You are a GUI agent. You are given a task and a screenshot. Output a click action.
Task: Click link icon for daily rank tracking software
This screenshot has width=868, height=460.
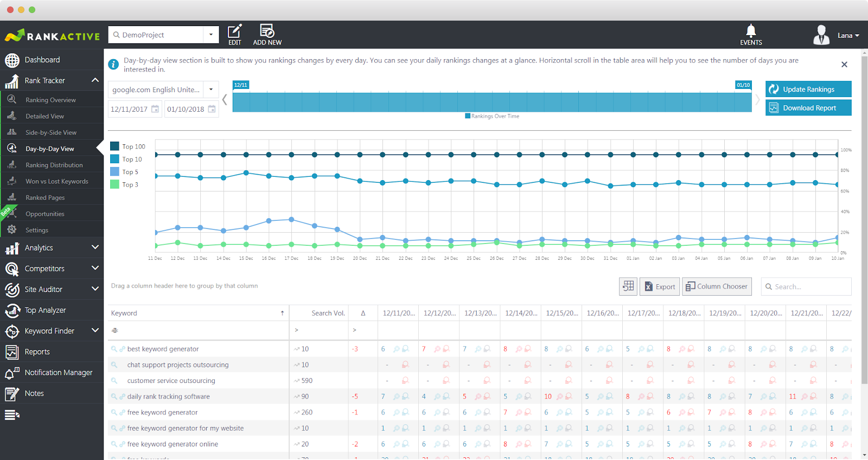pos(123,397)
